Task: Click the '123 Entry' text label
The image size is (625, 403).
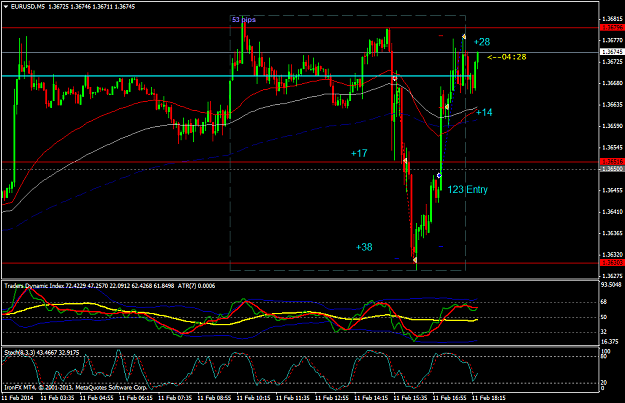Action: coord(468,189)
